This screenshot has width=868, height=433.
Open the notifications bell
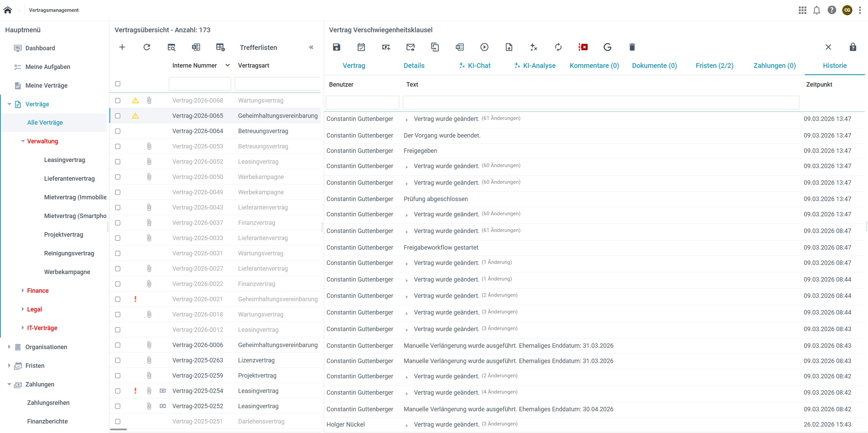pos(817,10)
